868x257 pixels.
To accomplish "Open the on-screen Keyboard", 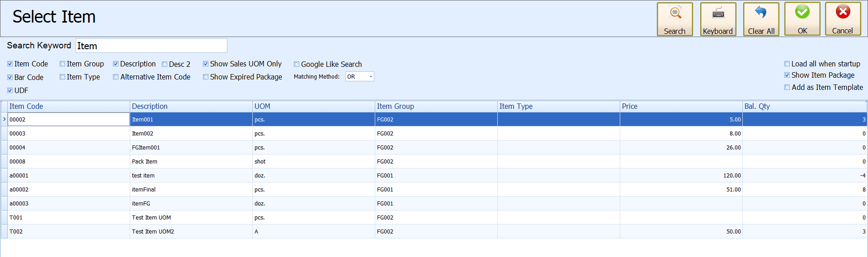I will (x=718, y=19).
